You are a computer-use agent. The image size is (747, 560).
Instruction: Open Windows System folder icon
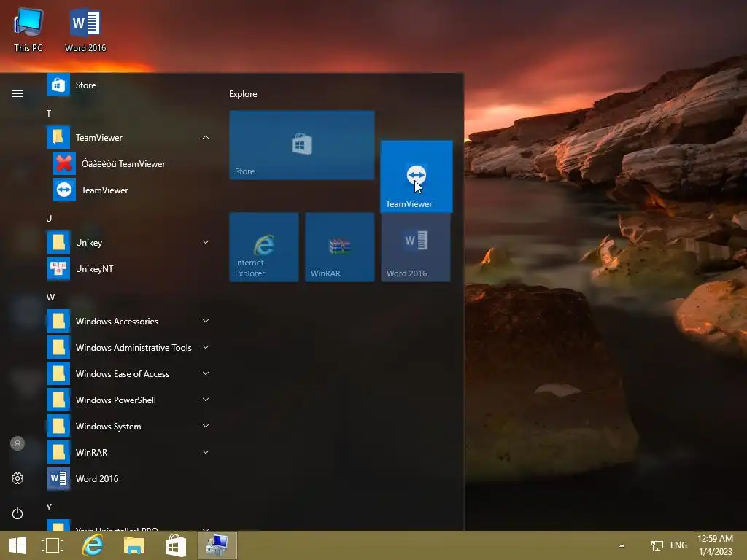58,426
